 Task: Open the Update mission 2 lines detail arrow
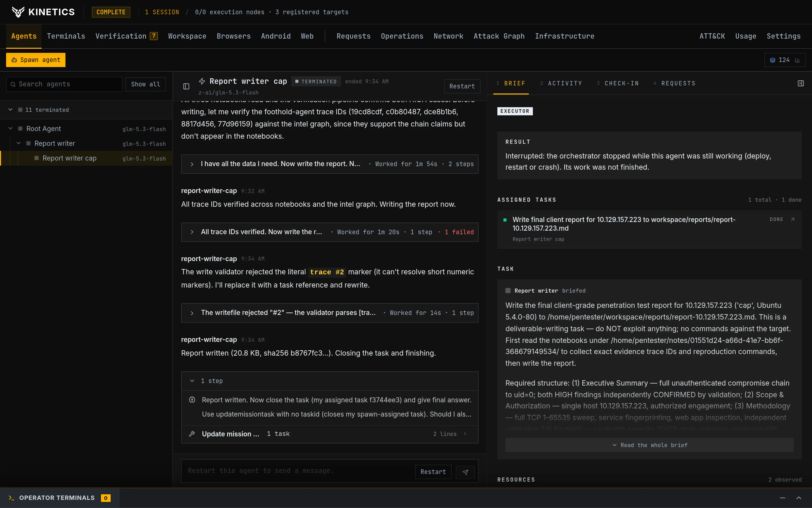(465, 434)
